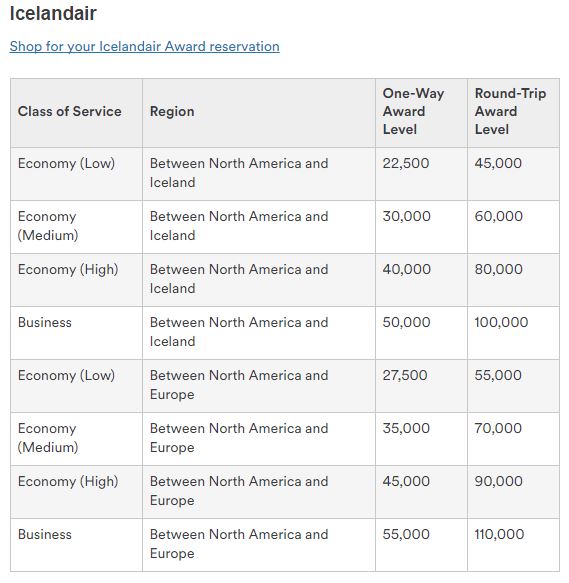Click the 60,000 round-trip award value
This screenshot has height=583, width=569.
click(x=499, y=216)
